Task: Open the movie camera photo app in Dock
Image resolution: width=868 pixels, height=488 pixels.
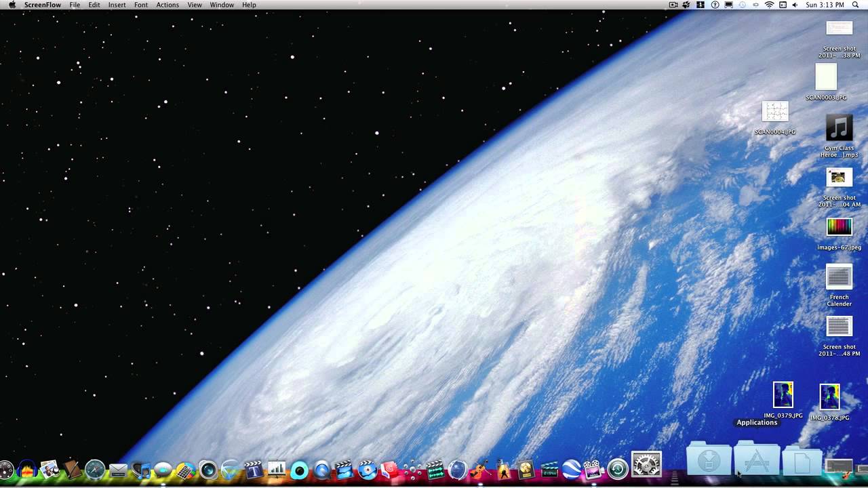Action: click(593, 469)
